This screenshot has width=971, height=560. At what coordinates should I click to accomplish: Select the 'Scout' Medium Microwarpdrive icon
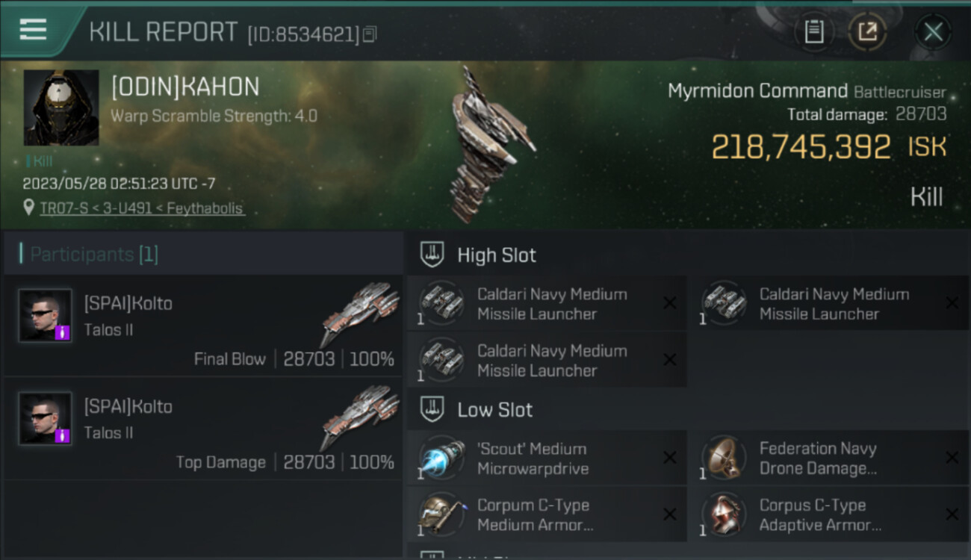(x=441, y=458)
